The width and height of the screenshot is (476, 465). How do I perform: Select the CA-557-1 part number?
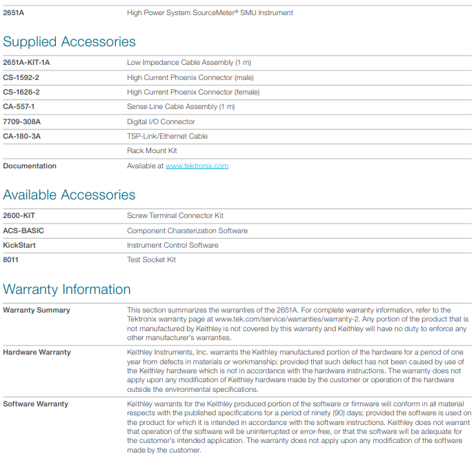[19, 107]
